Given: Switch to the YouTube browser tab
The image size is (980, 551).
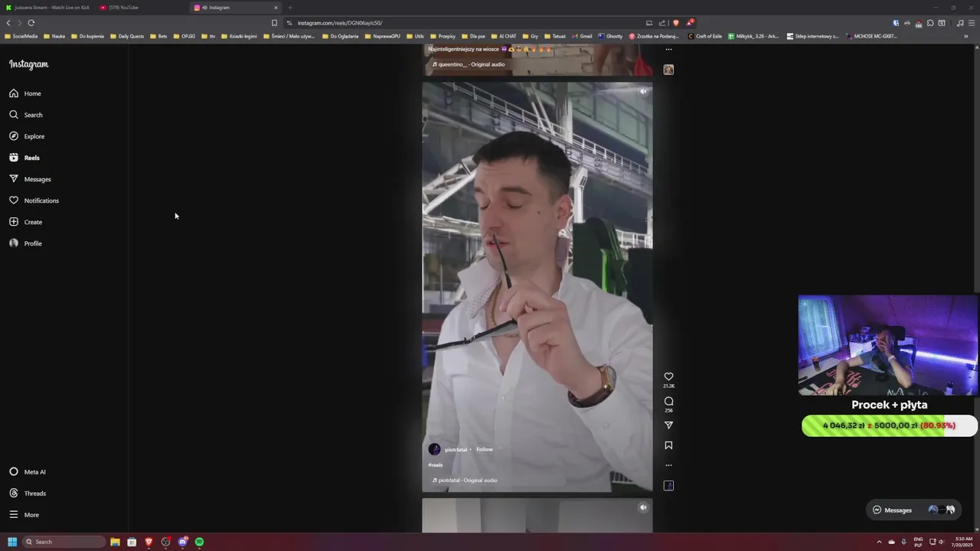Looking at the screenshot, I should coord(142,8).
